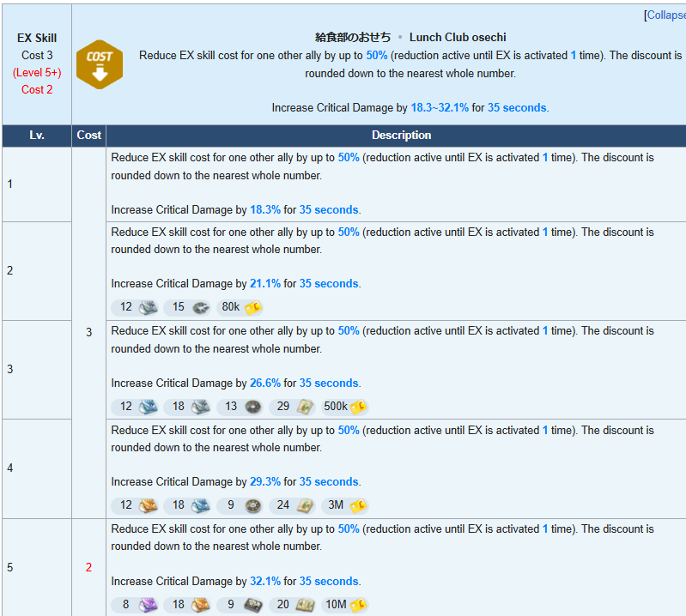The height and width of the screenshot is (616, 686).
Task: Click the '32.1%' critical damage value
Action: coord(265,582)
